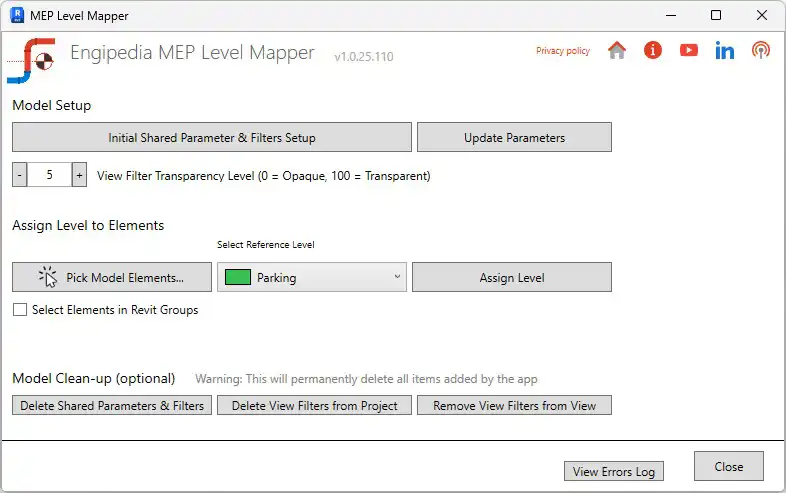Click the version text v1.0.25.110

[364, 57]
